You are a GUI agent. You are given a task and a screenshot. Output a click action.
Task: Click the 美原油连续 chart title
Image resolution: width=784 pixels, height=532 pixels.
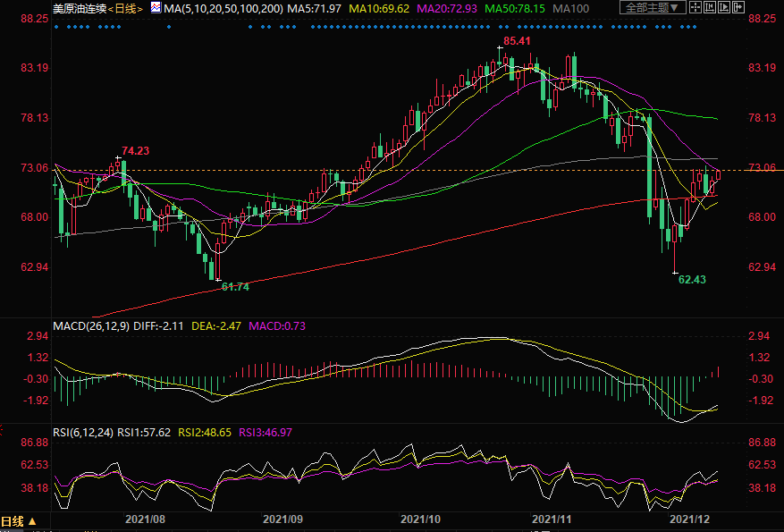(79, 8)
